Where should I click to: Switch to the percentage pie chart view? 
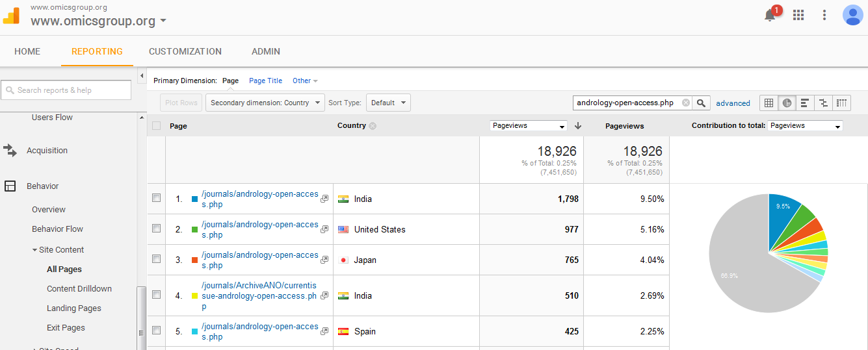(x=787, y=103)
